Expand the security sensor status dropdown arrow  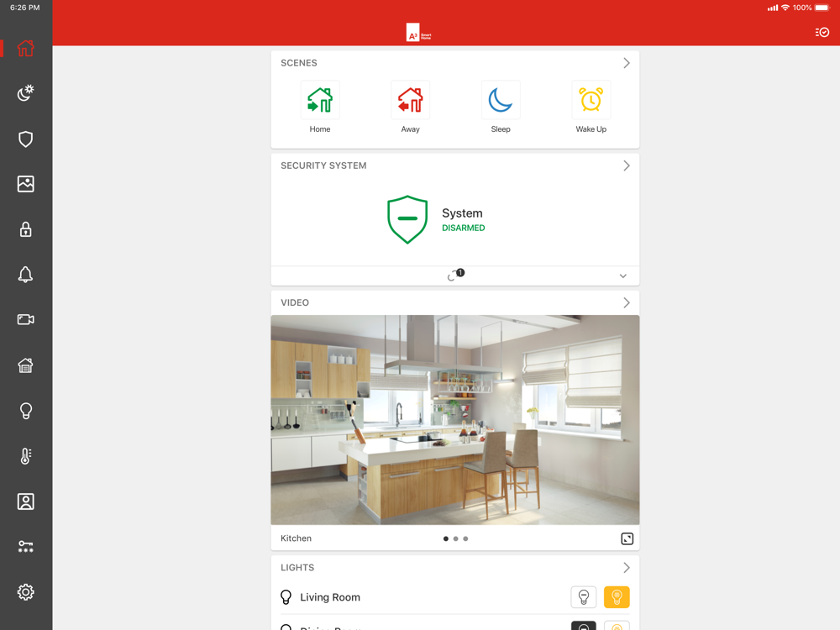[623, 276]
